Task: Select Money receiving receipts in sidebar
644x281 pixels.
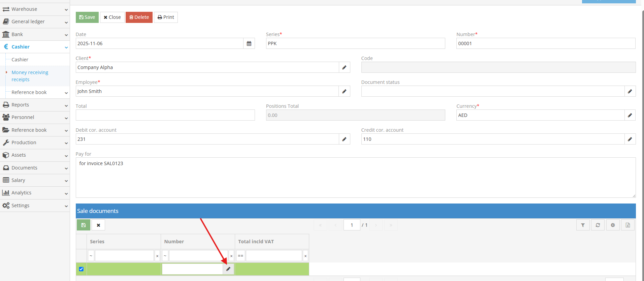Action: 30,76
